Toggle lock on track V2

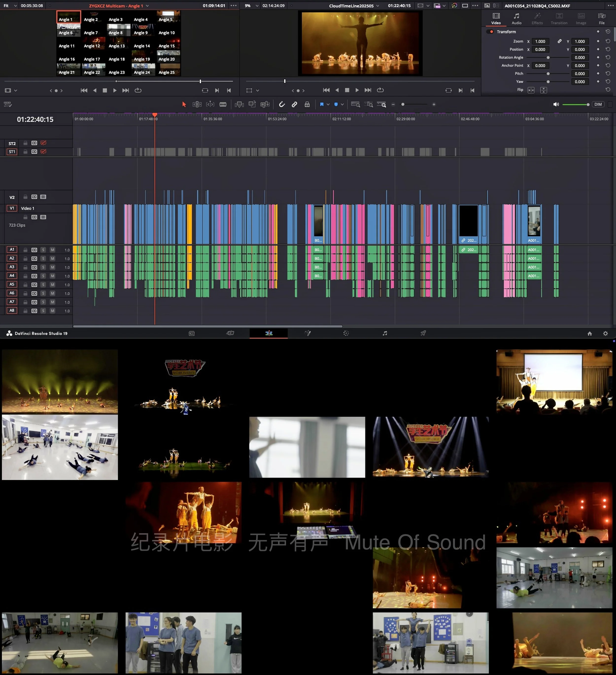click(x=25, y=197)
